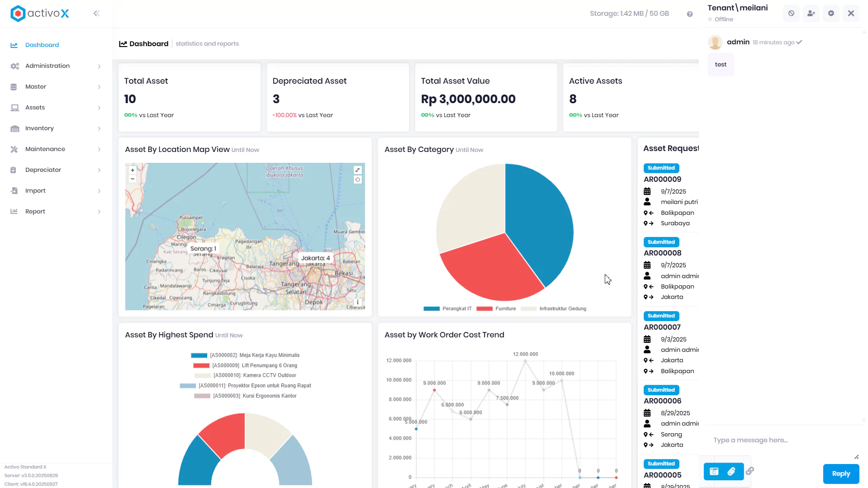The image size is (868, 488).
Task: Click the "statistics and reports" subtitle
Action: [207, 44]
